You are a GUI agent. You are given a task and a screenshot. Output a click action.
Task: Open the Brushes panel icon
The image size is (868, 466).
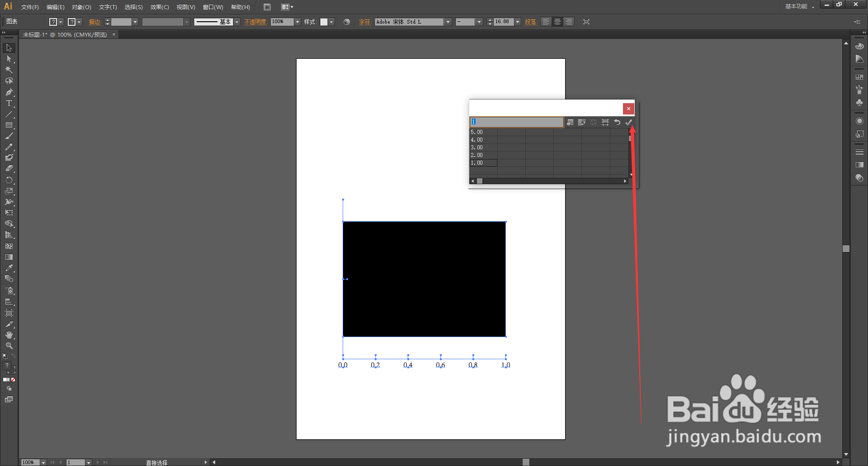859,90
